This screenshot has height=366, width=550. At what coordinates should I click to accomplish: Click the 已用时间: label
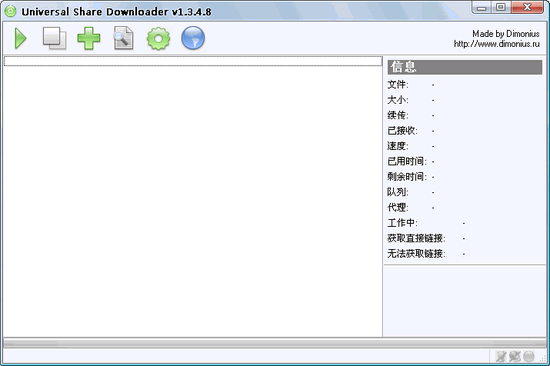click(x=407, y=161)
